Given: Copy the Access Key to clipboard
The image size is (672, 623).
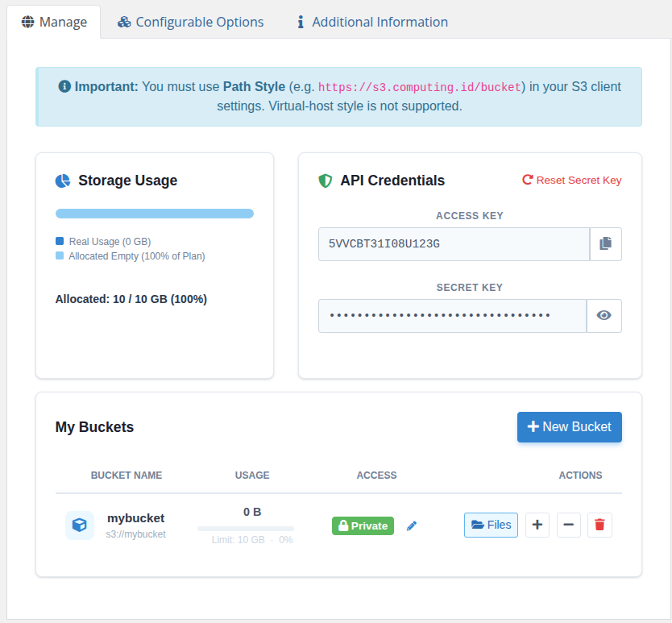Looking at the screenshot, I should (605, 244).
